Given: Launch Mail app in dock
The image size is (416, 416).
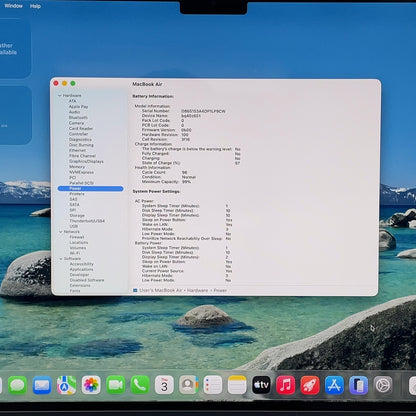Looking at the screenshot, I should (42, 385).
